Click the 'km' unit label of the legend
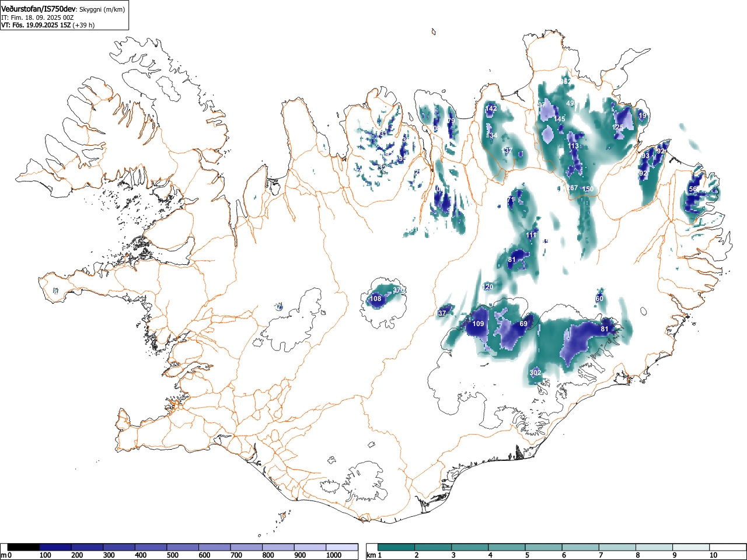The height and width of the screenshot is (560, 747). (x=371, y=555)
